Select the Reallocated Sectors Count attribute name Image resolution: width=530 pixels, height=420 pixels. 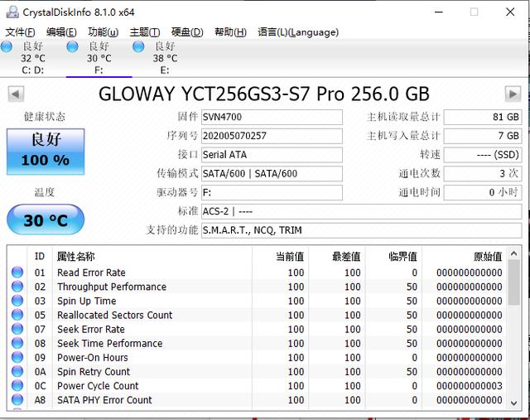pyautogui.click(x=114, y=315)
